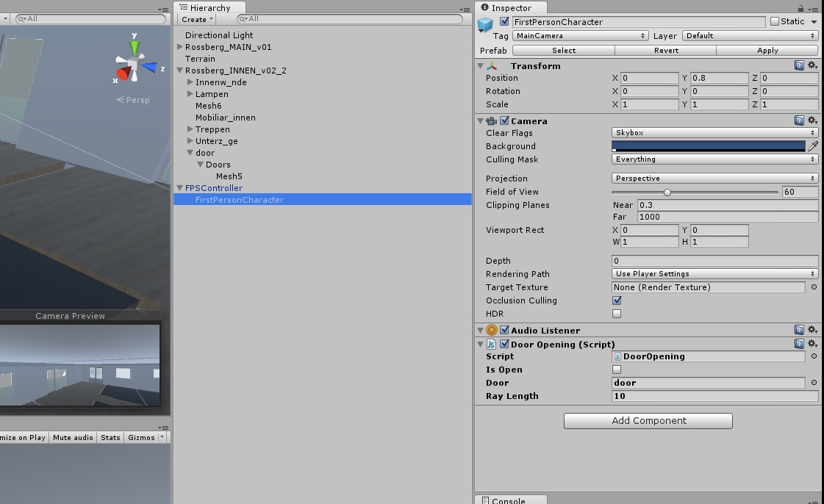Image resolution: width=824 pixels, height=504 pixels.
Task: Enable the HDR checkbox
Action: click(616, 314)
